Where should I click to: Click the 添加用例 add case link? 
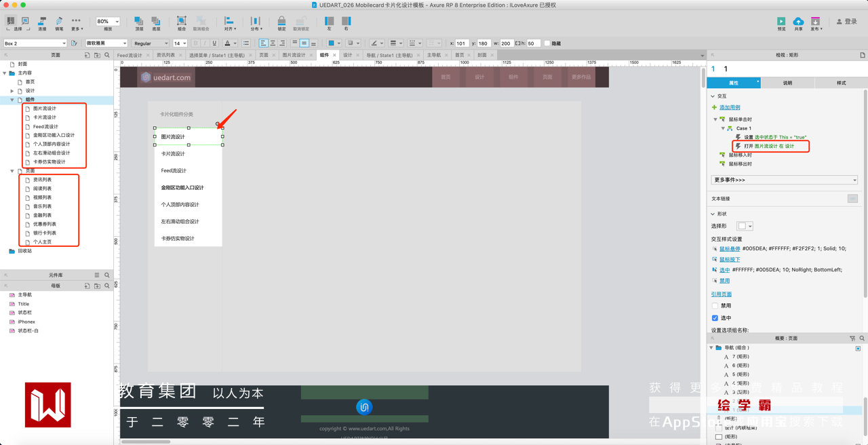click(730, 108)
